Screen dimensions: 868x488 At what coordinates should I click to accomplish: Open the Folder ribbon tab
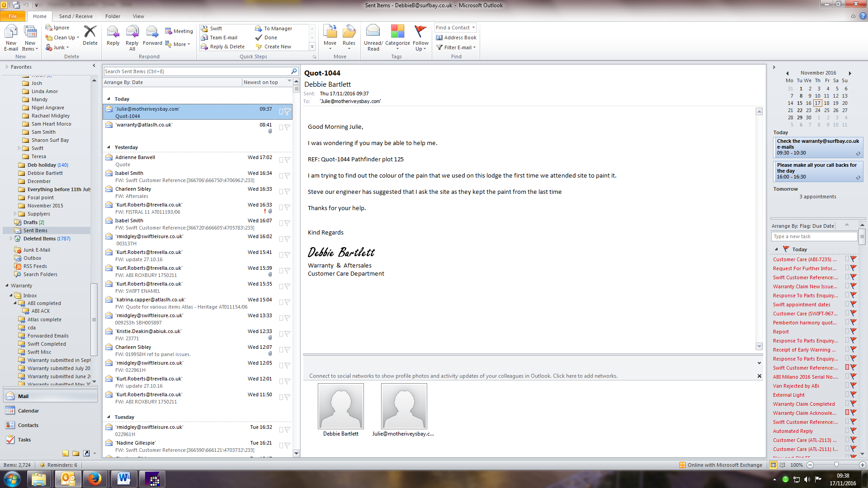tap(113, 16)
